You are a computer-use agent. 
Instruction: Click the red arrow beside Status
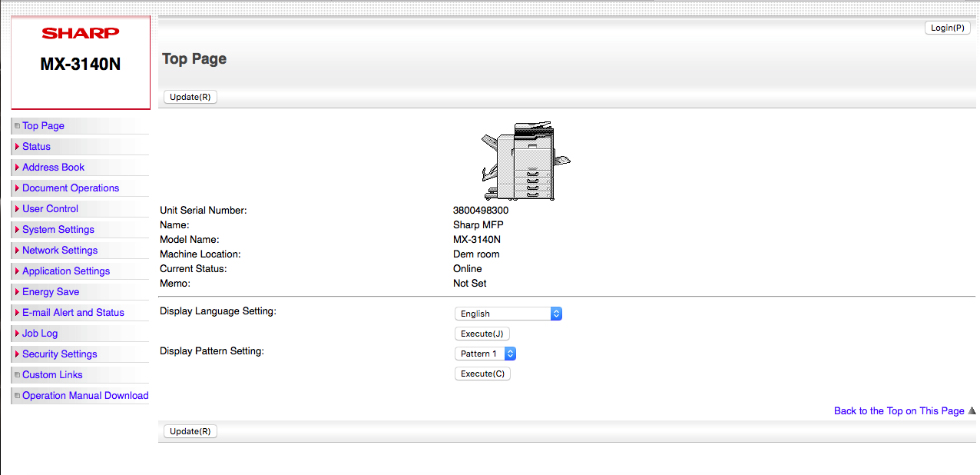[17, 146]
